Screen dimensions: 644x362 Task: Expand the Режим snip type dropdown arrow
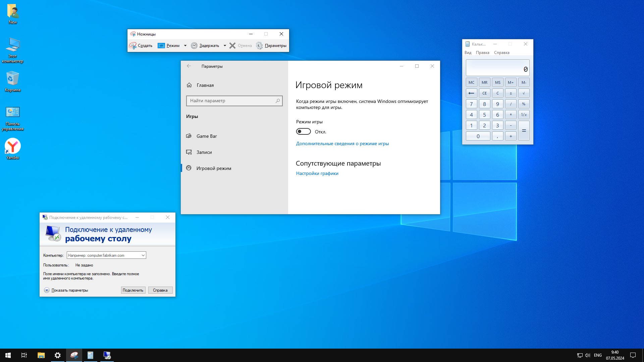(185, 46)
